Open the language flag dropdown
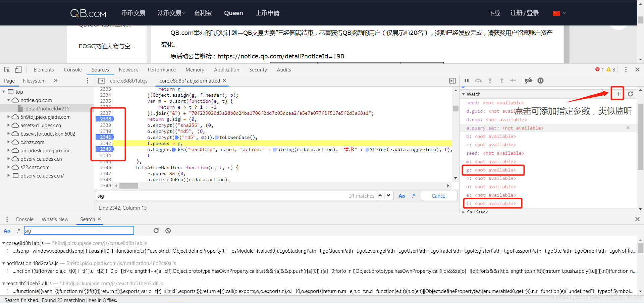The width and height of the screenshot is (644, 303). click(559, 13)
